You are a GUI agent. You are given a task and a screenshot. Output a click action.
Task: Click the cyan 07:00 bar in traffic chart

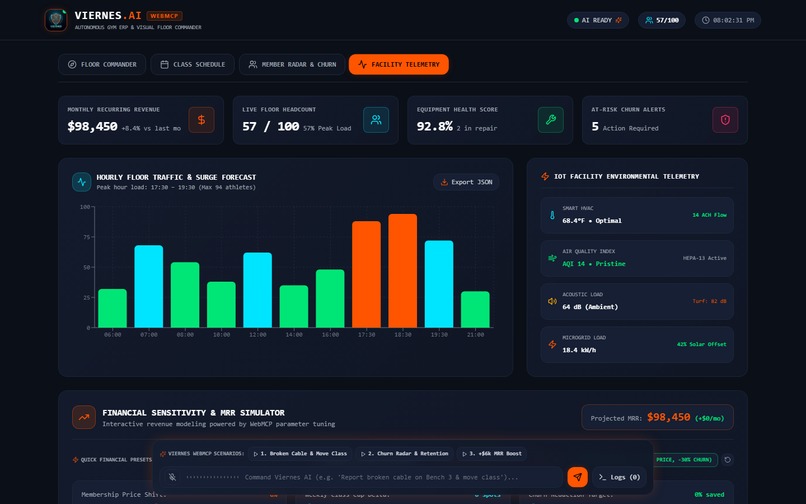[x=149, y=286]
